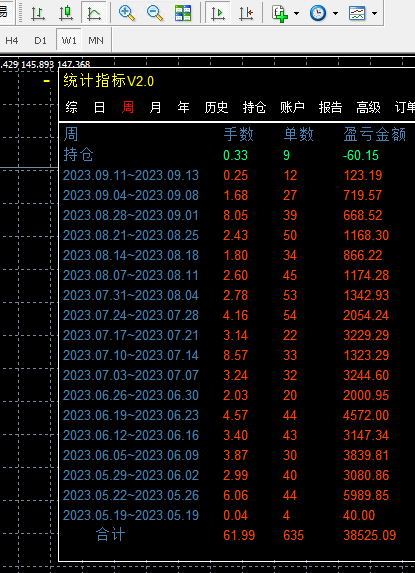This screenshot has width=415, height=573.
Task: Toggle chart auto scroll icon
Action: (218, 13)
